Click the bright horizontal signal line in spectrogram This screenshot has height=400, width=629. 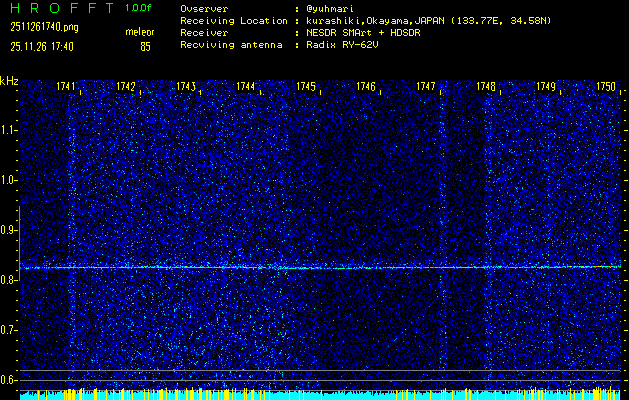click(x=320, y=267)
